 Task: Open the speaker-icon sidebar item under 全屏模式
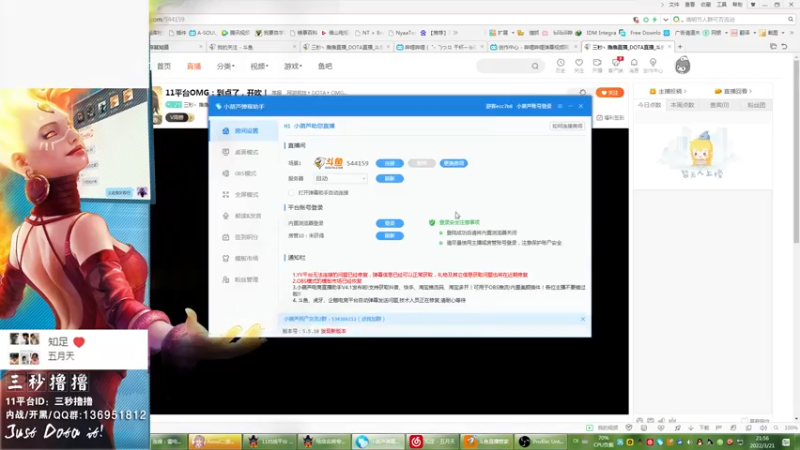click(243, 216)
